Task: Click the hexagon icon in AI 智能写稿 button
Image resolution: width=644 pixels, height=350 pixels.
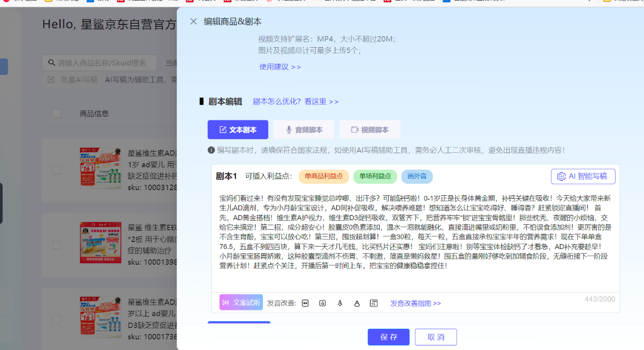Action: [x=562, y=176]
